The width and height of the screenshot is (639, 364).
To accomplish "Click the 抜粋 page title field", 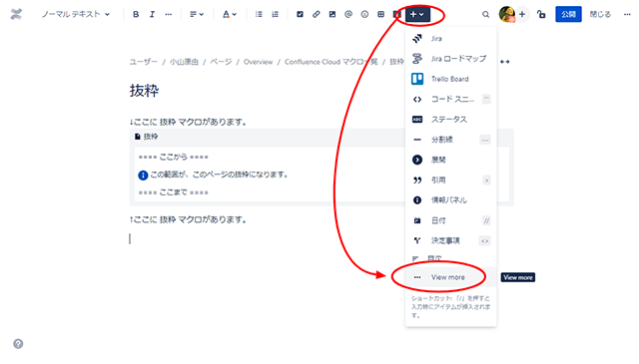I will click(x=144, y=91).
